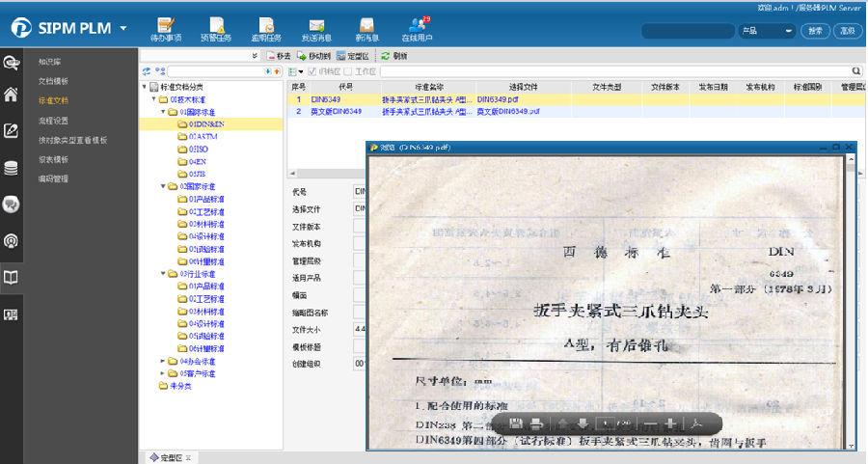Open the home icon in left sidebar

click(11, 95)
